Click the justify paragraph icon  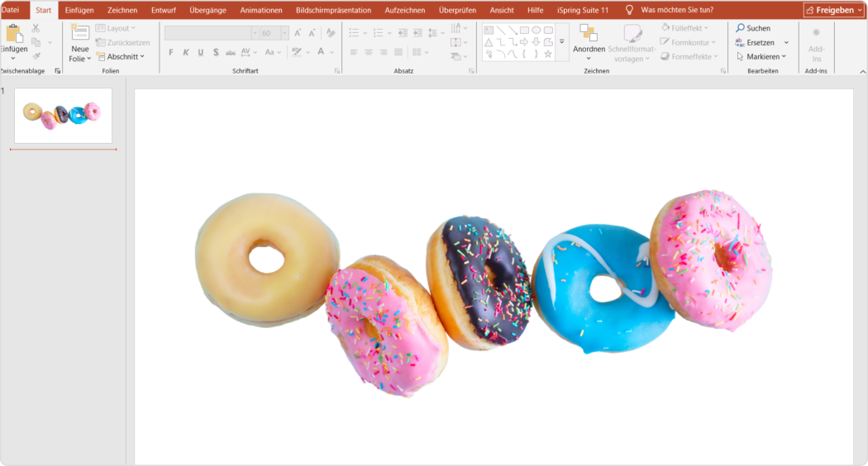click(398, 52)
